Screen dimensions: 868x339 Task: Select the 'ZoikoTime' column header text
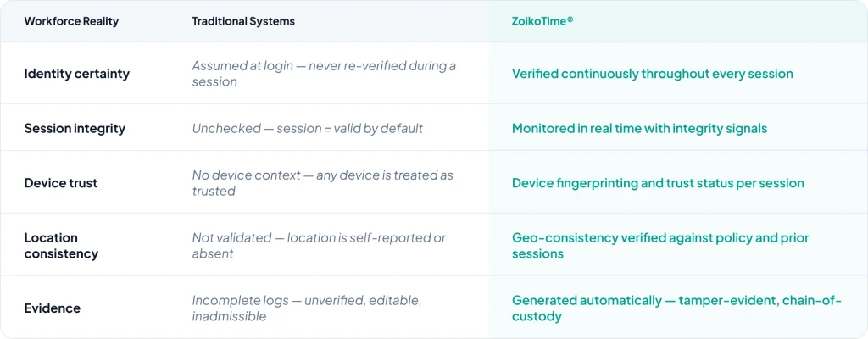[539, 21]
